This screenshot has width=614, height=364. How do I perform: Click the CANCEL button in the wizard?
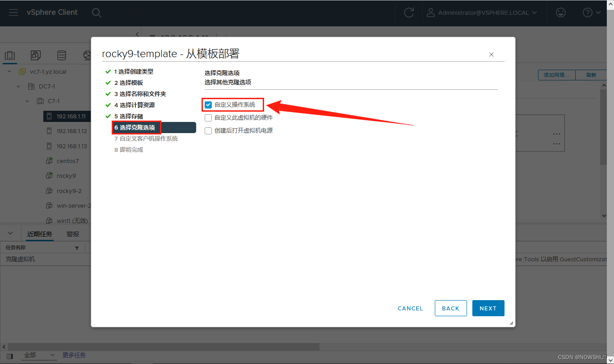point(410,308)
